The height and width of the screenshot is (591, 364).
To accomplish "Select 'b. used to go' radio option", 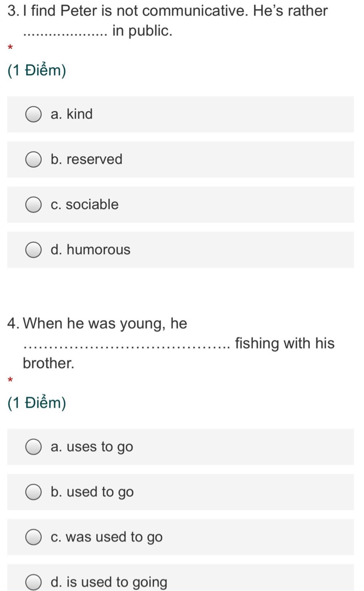I will coord(33,492).
